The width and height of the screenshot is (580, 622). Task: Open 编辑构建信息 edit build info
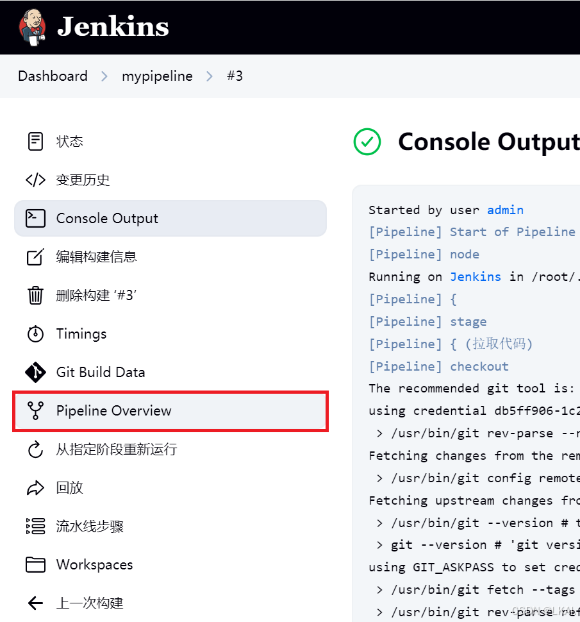pos(171,257)
